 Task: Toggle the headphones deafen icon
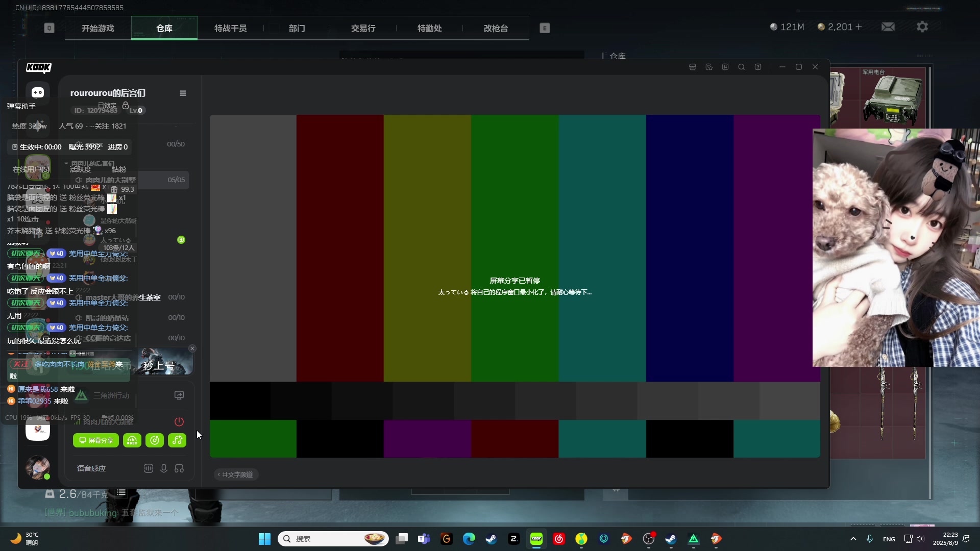coord(179,468)
